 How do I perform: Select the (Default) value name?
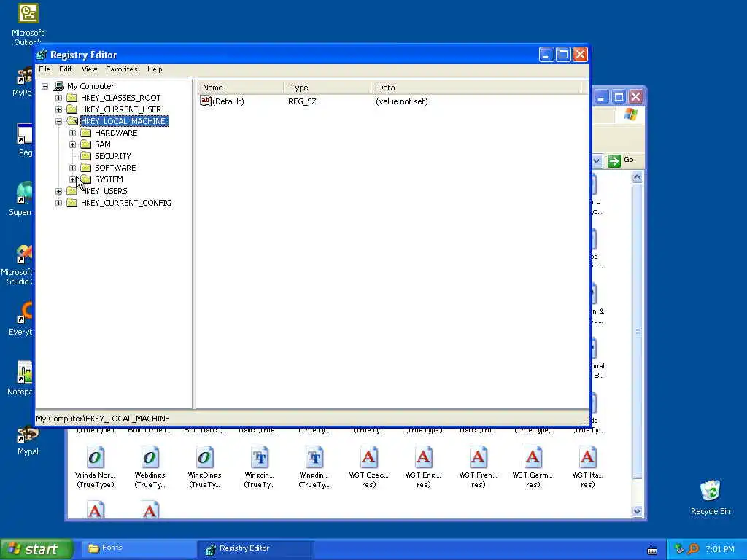pos(228,101)
